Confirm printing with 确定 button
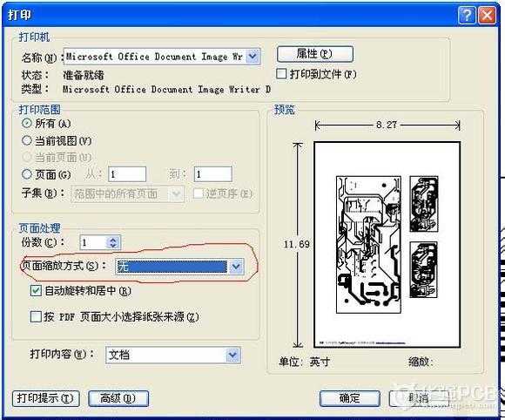 coord(350,398)
